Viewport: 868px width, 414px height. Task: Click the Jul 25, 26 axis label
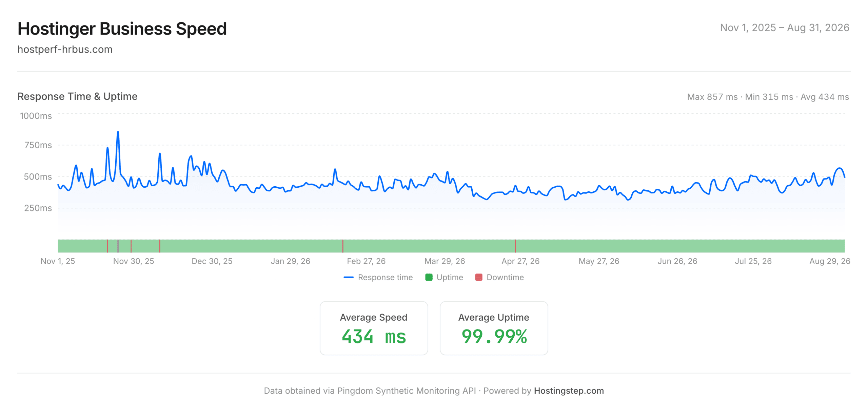(753, 261)
